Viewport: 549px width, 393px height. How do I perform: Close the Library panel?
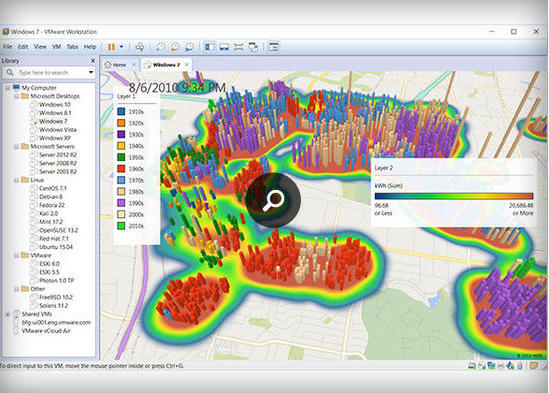coord(93,61)
